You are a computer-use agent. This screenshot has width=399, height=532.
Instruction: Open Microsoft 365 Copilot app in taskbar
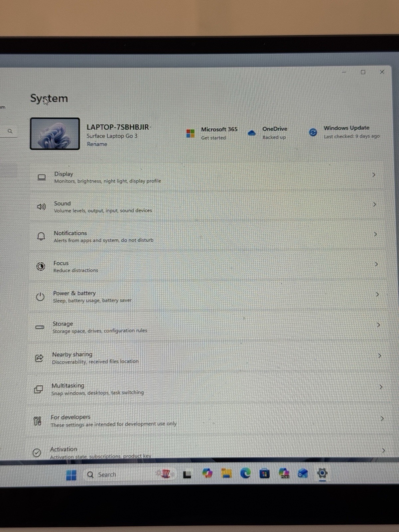point(284,473)
